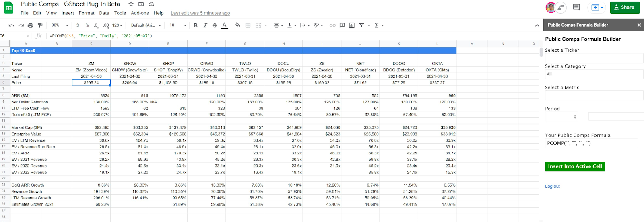Open the last edit history link
The height and width of the screenshot is (222, 644).
(200, 13)
